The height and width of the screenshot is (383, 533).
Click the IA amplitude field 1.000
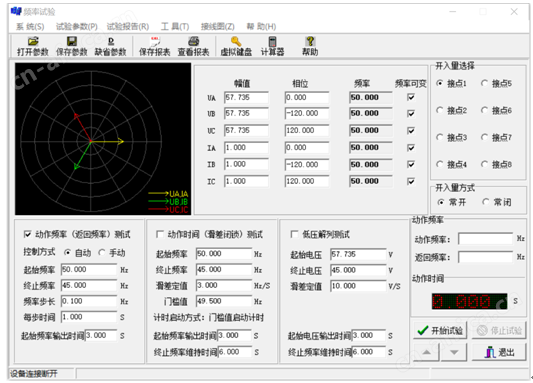(x=246, y=147)
